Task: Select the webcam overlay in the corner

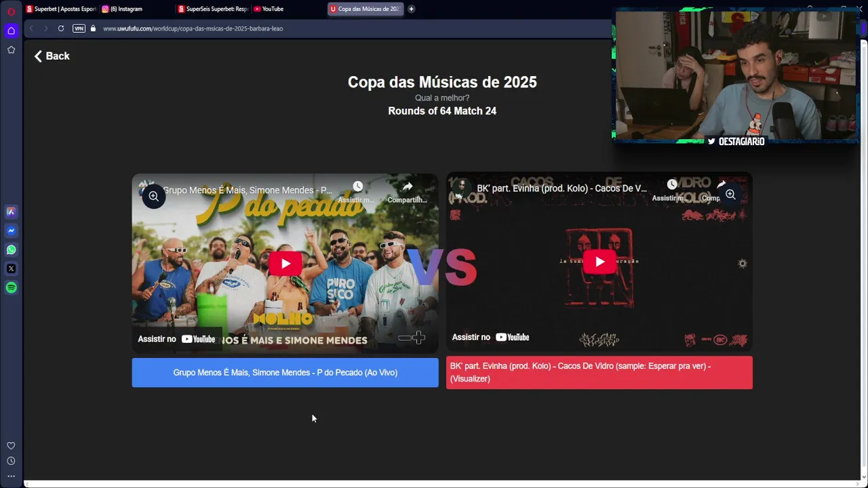Action: tap(736, 77)
